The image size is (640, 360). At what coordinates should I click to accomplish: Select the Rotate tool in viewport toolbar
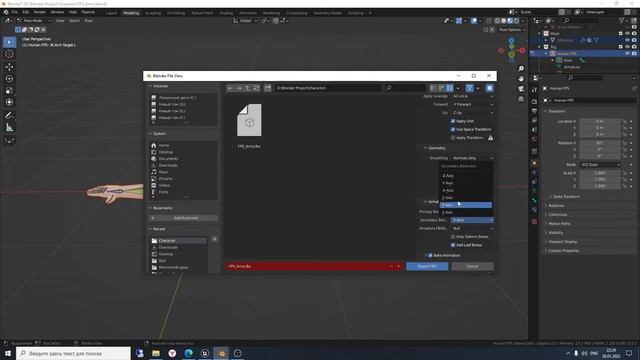[x=9, y=78]
